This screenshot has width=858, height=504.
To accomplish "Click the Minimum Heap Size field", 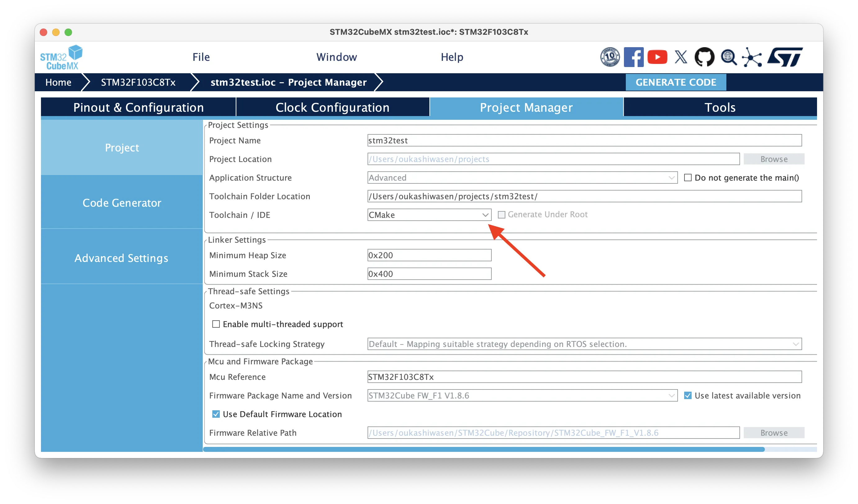I will tap(429, 255).
